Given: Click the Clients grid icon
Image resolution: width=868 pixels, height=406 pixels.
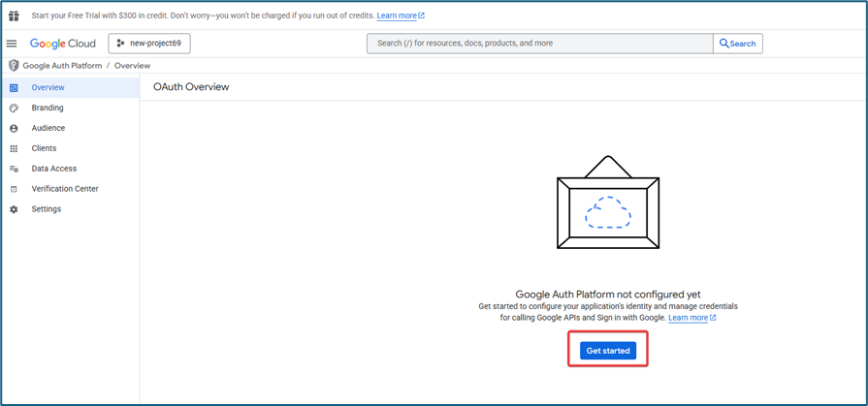Looking at the screenshot, I should click(14, 149).
